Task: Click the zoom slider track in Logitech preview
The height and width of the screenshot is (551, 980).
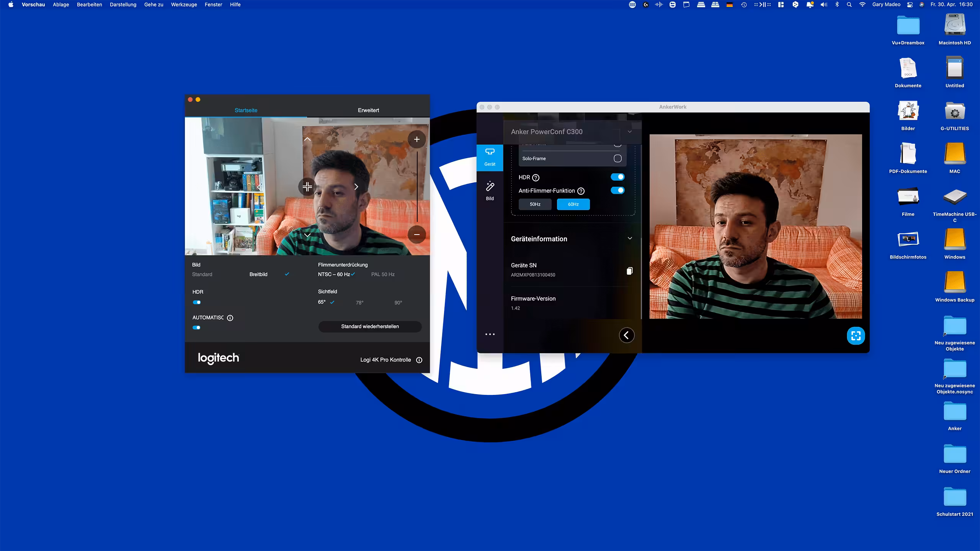Action: (417, 187)
